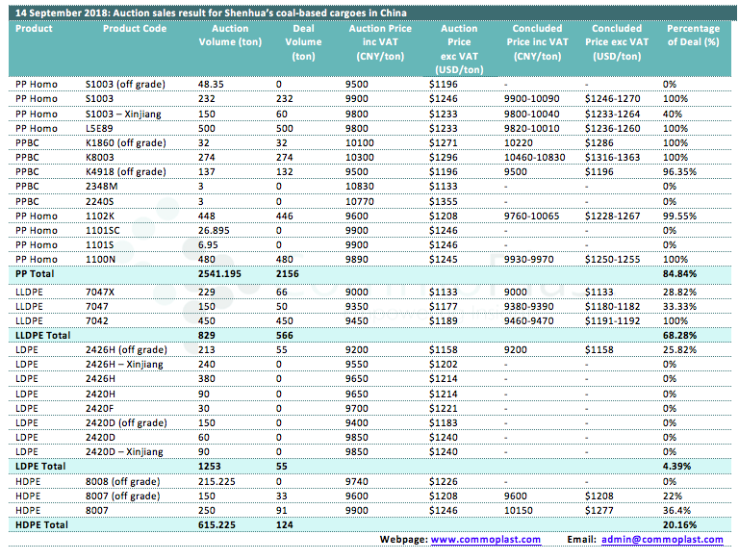Click the HDPE Total row label
Screen dimensions: 739x560
41,524
